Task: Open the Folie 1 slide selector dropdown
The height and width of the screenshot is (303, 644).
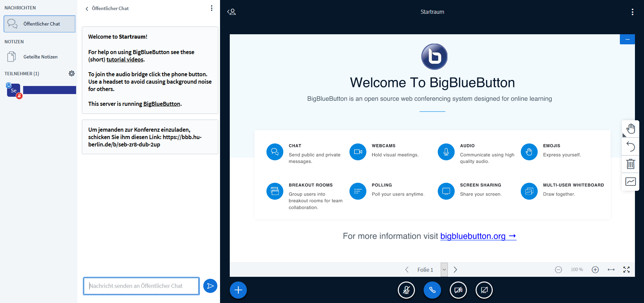Action: [x=444, y=270]
